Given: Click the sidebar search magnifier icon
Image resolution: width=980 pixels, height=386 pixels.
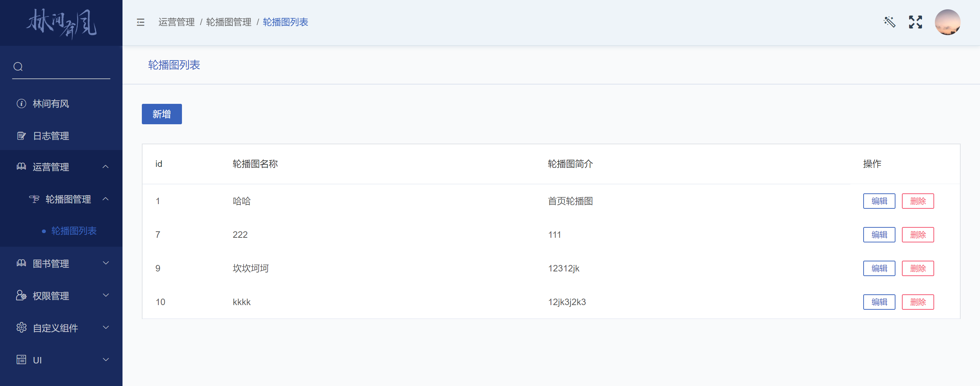Looking at the screenshot, I should tap(18, 67).
